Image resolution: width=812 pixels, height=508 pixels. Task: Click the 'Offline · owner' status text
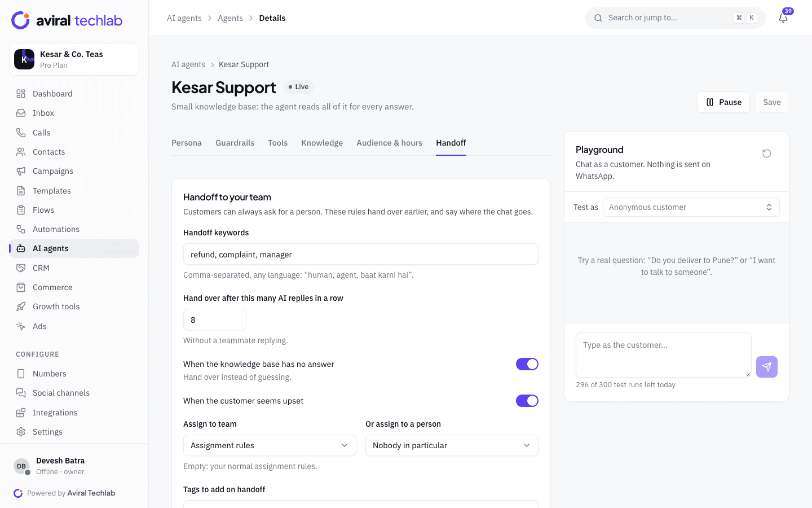(x=60, y=472)
